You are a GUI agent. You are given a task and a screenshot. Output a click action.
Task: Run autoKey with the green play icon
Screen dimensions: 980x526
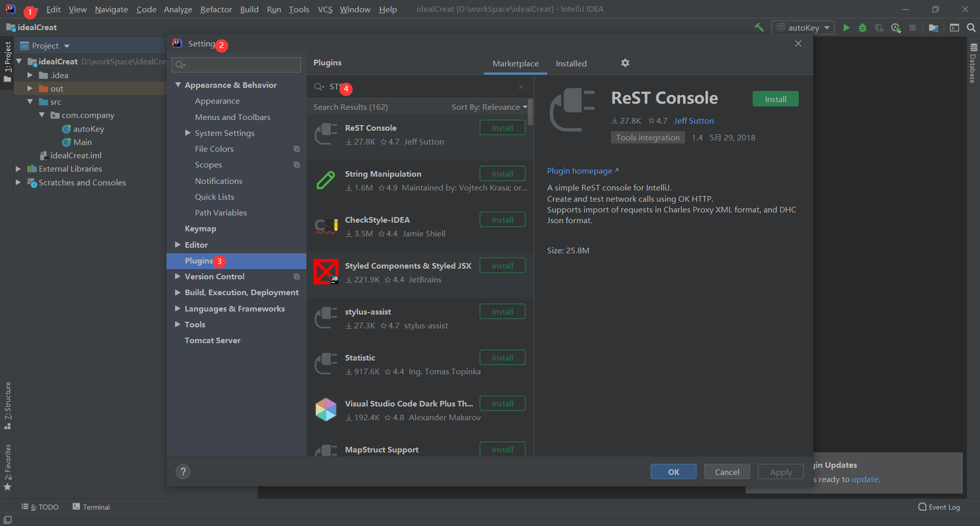click(x=846, y=28)
